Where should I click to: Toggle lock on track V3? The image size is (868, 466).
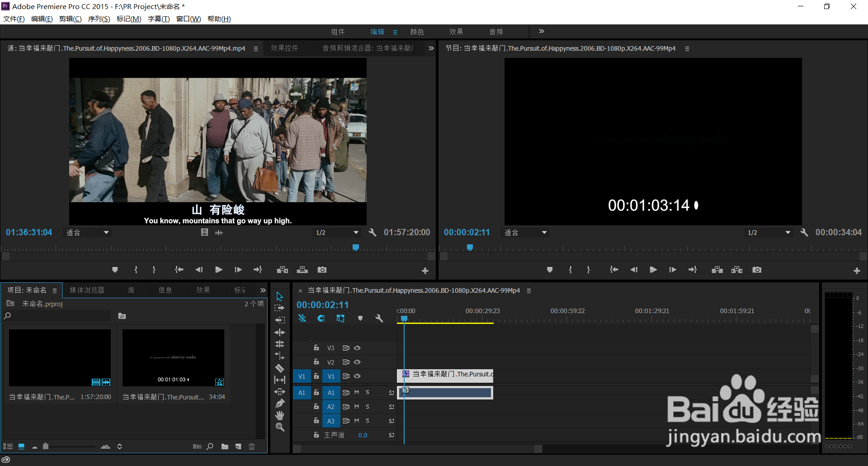(x=316, y=347)
